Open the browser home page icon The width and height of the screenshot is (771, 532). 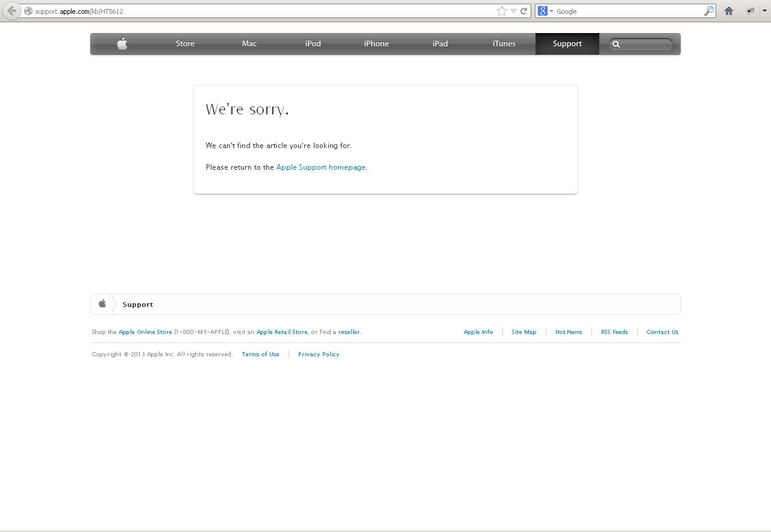729,11
